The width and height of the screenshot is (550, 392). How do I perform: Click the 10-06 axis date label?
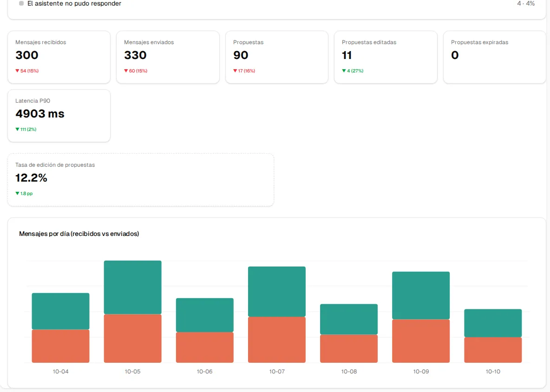point(204,371)
